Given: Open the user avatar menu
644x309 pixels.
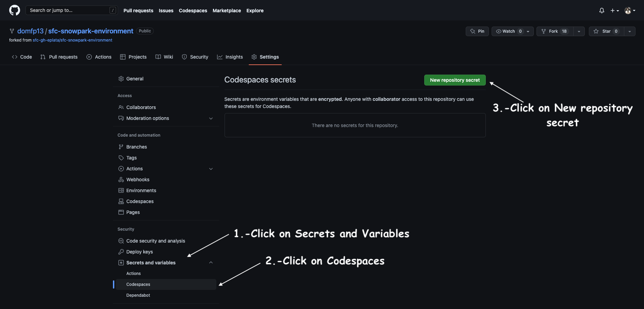Looking at the screenshot, I should coord(630,11).
